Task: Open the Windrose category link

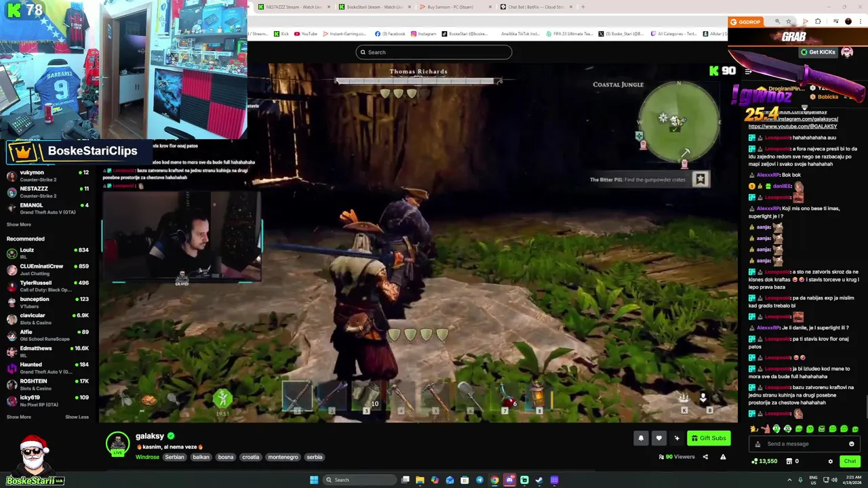Action: [147, 457]
